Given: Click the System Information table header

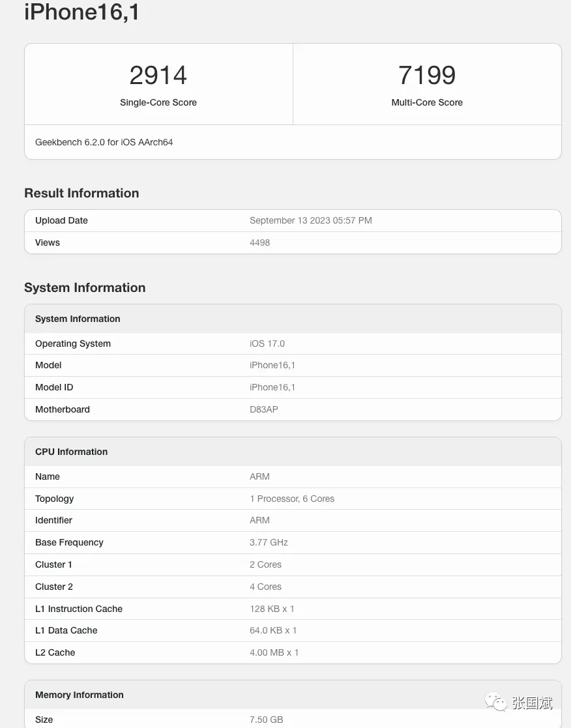Looking at the screenshot, I should (x=78, y=319).
